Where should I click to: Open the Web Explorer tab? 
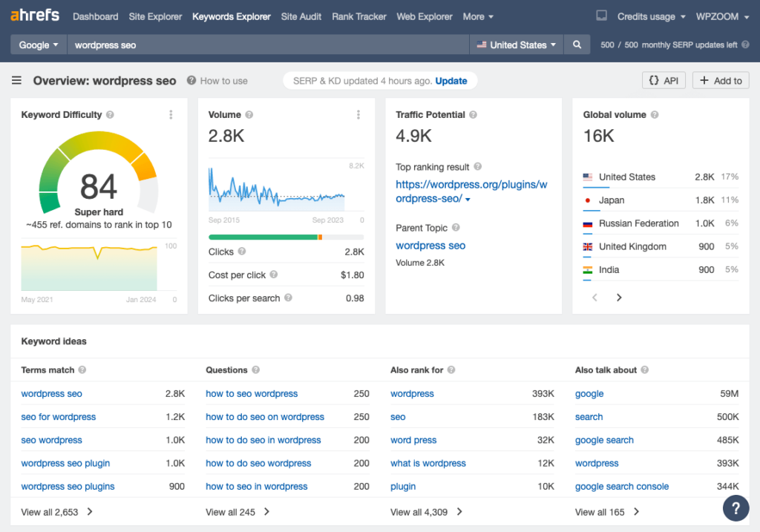point(425,16)
